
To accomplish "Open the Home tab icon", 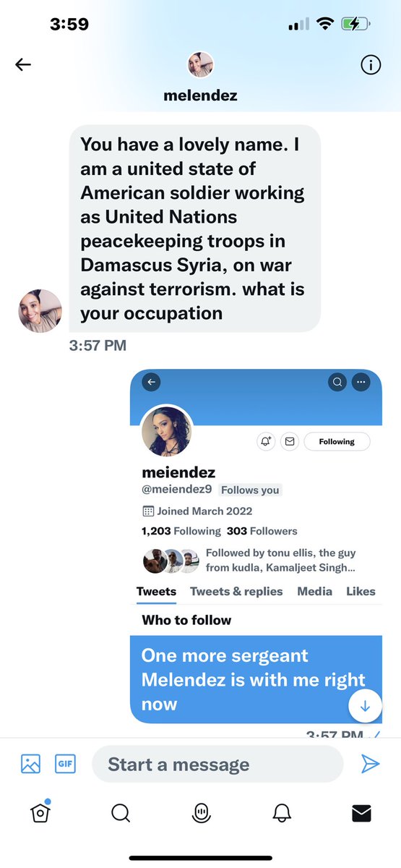I will click(x=40, y=813).
